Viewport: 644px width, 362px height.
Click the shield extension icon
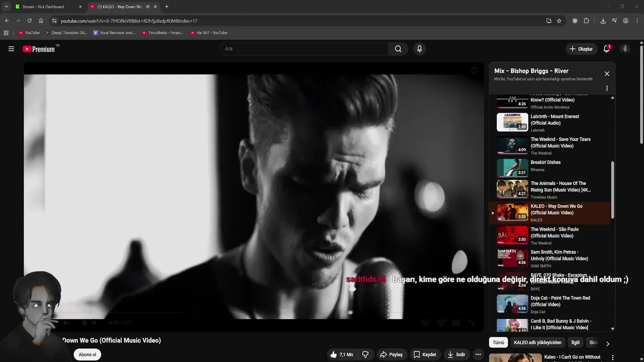pyautogui.click(x=575, y=21)
